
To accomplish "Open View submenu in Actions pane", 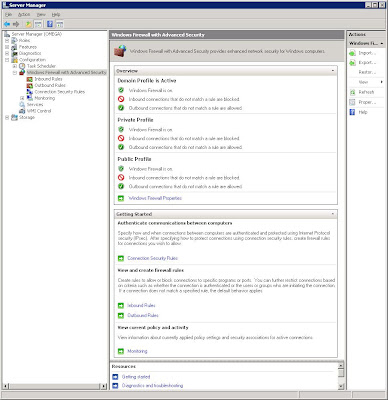I will 366,82.
